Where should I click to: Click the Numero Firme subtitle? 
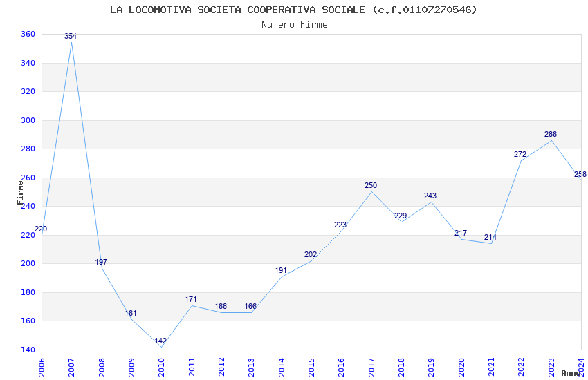295,24
